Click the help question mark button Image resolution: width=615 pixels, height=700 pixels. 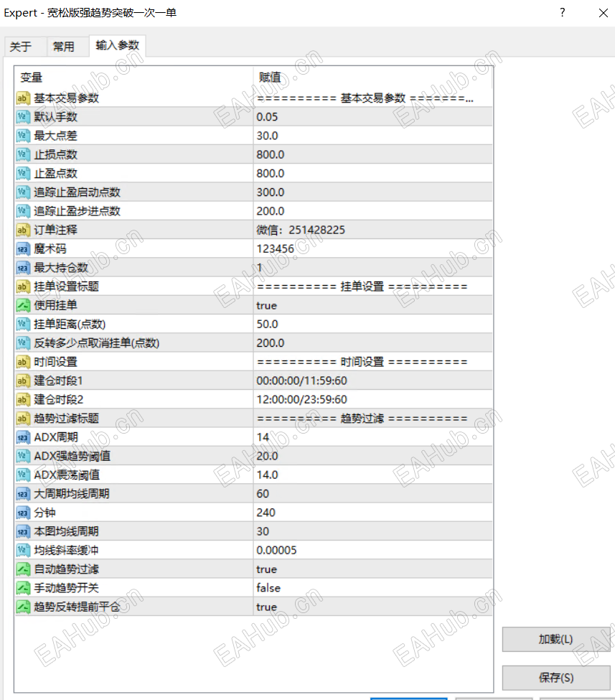coord(563,12)
